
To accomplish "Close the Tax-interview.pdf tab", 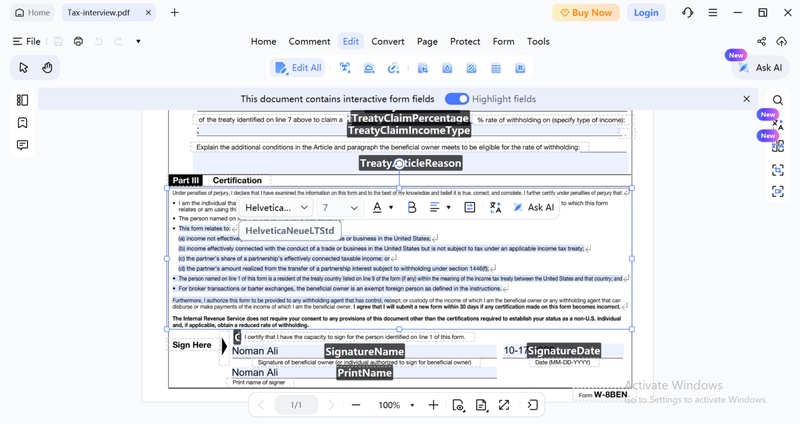I will [x=148, y=13].
